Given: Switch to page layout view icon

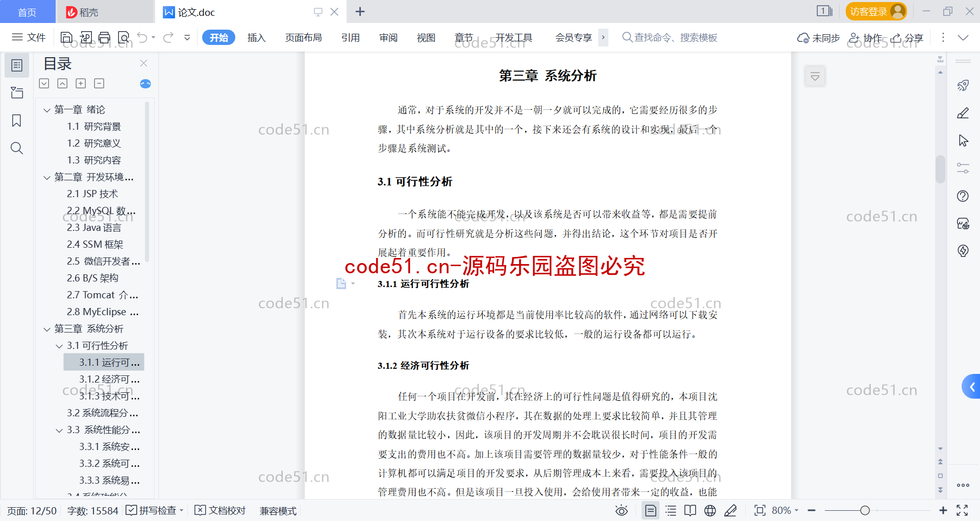Looking at the screenshot, I should [x=651, y=510].
